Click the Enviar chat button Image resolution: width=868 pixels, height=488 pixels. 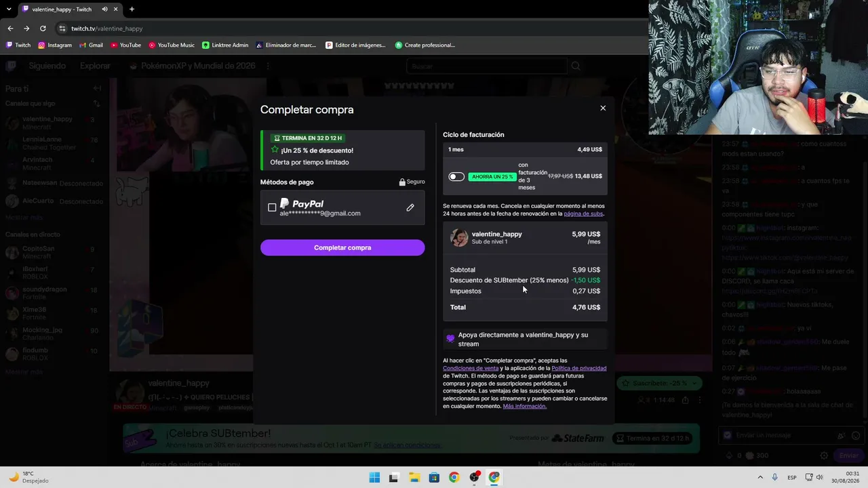pyautogui.click(x=848, y=456)
